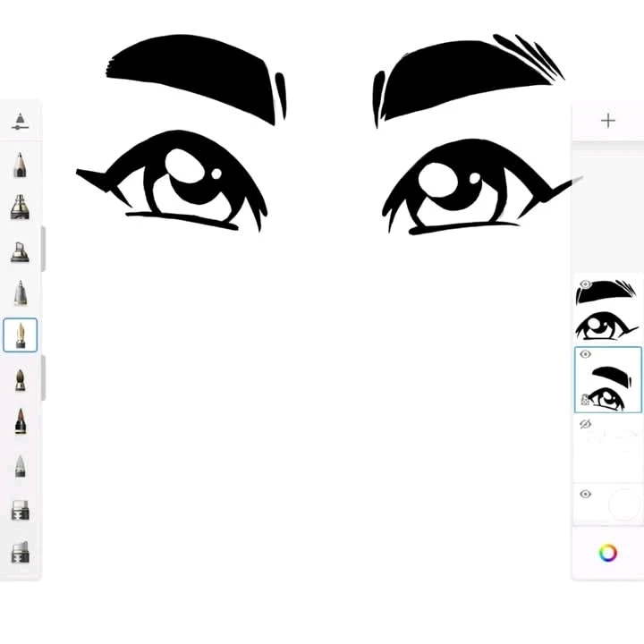
Task: Add a new layer with plus button
Action: click(x=608, y=121)
